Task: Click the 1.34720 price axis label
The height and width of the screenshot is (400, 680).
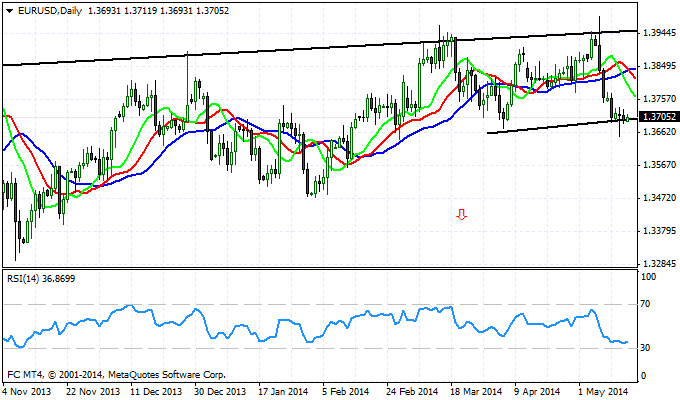Action: click(659, 198)
